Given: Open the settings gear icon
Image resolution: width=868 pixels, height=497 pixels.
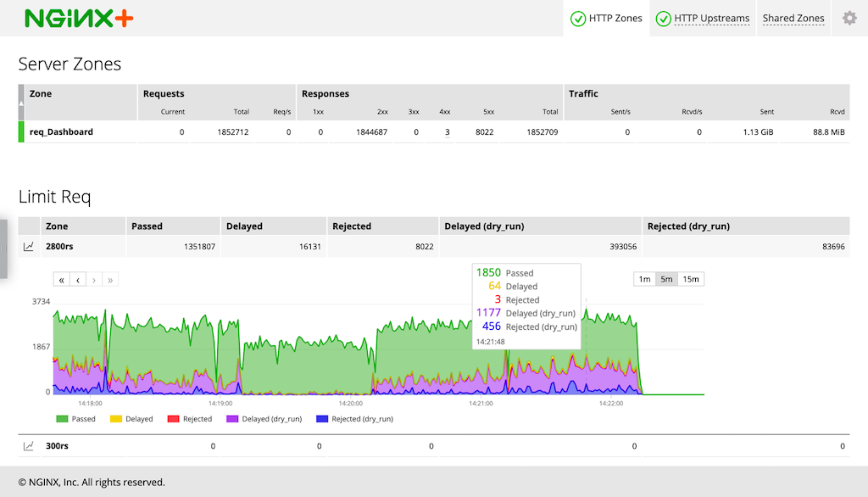Looking at the screenshot, I should click(x=849, y=18).
